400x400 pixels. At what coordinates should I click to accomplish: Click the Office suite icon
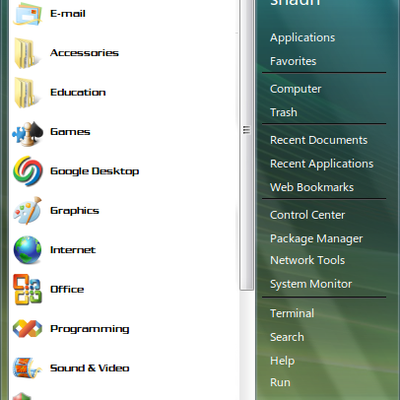click(28, 289)
